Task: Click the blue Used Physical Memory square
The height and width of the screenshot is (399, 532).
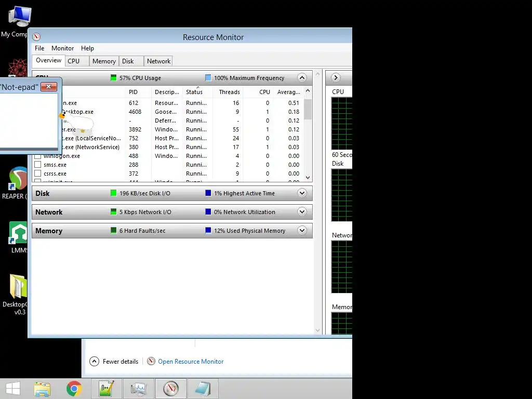Action: (208, 230)
